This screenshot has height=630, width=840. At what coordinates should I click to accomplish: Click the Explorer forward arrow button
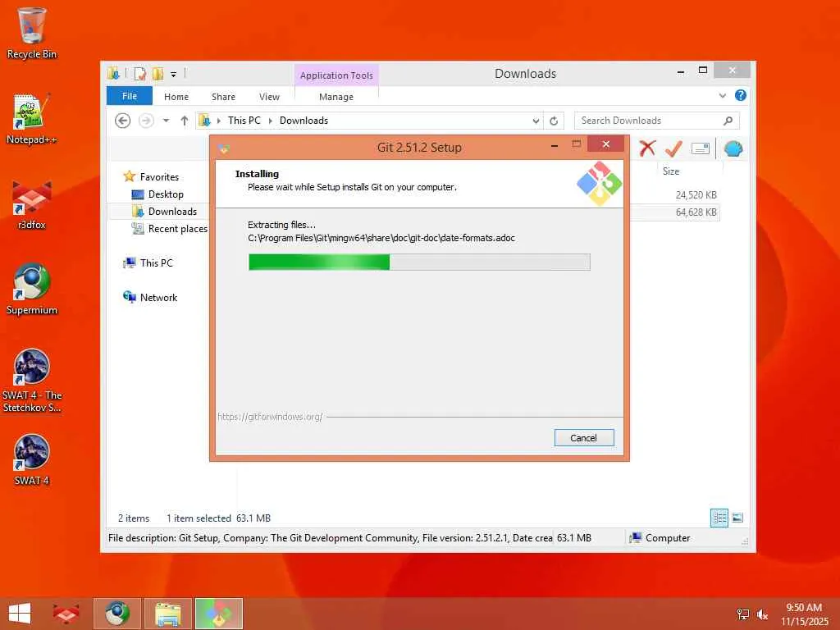(x=146, y=121)
